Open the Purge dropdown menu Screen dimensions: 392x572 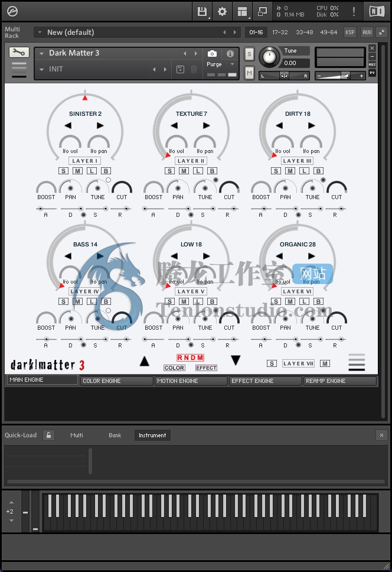[232, 64]
